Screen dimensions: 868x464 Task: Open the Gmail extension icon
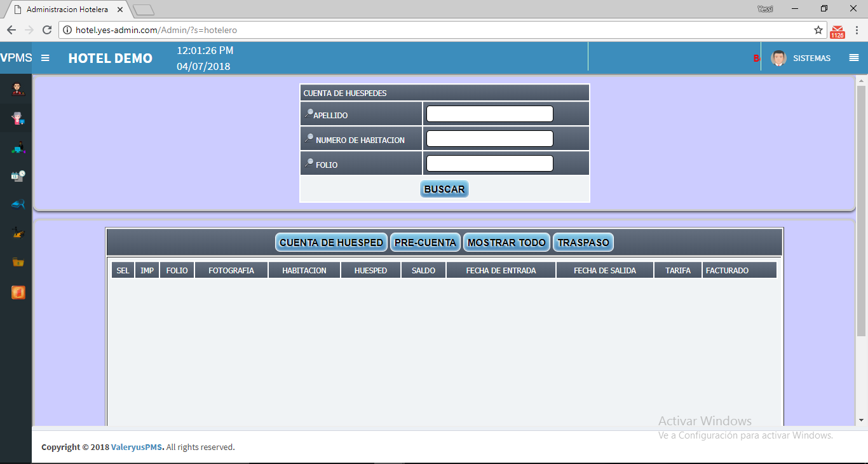click(837, 31)
